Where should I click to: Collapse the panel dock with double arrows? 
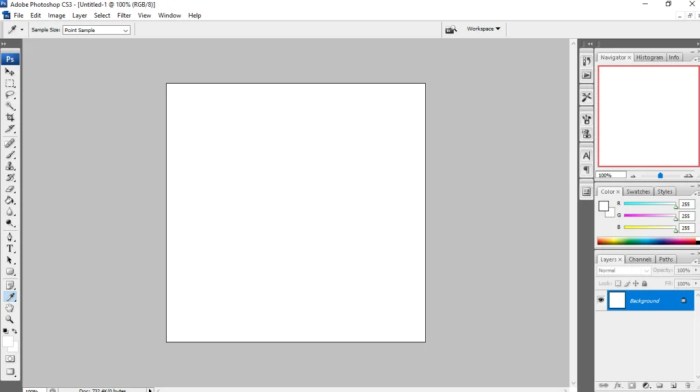[590, 44]
